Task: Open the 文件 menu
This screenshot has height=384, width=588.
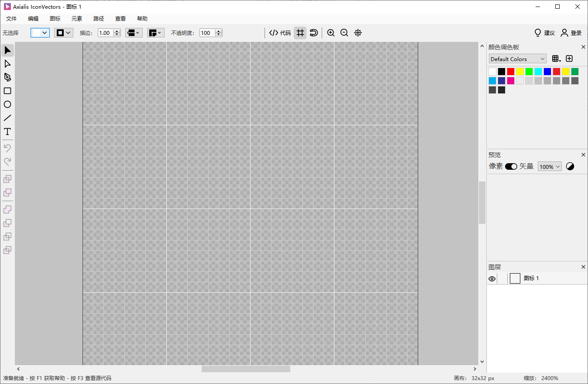Action: click(x=11, y=19)
